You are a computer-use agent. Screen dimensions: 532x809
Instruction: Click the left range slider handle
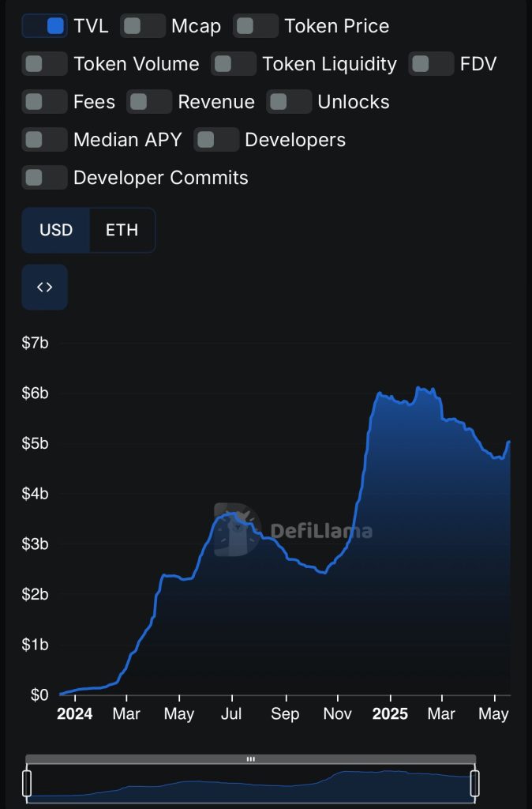(x=27, y=783)
